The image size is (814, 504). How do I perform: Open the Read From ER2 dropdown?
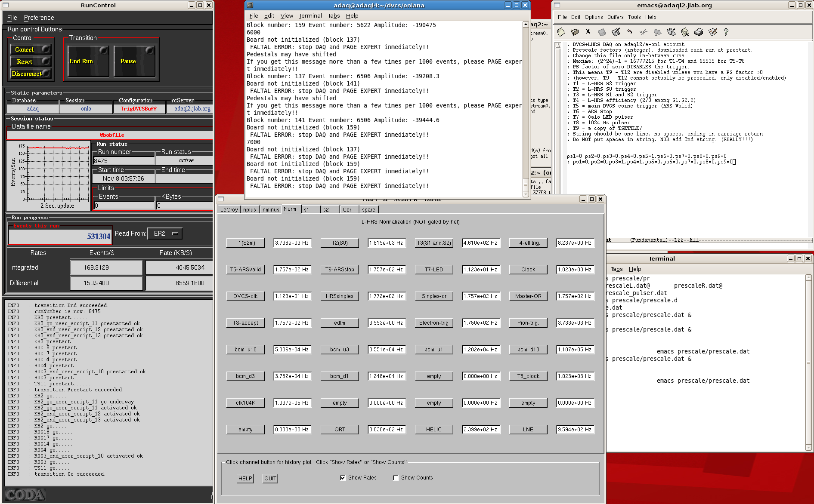click(165, 234)
